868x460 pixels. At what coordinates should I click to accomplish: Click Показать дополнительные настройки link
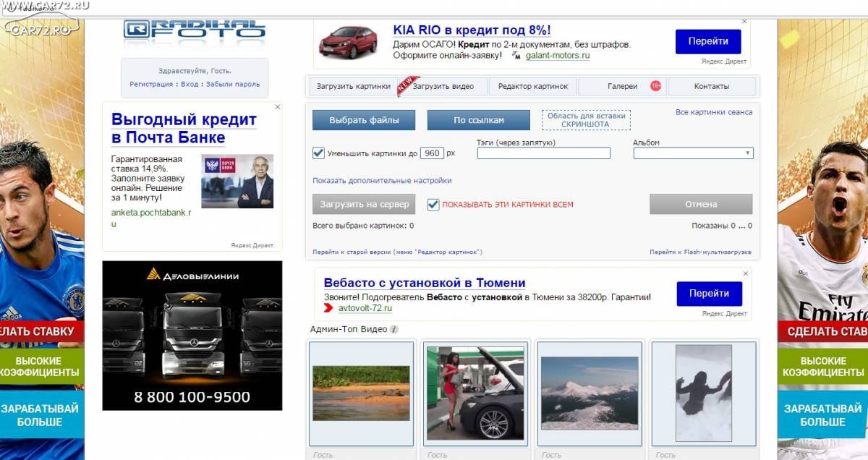point(382,180)
